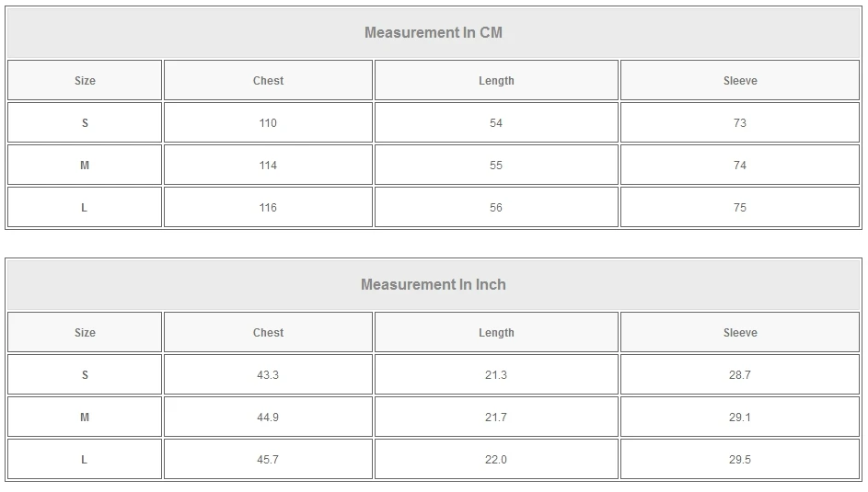Click the Length header in CM table
This screenshot has height=492, width=868.
click(496, 81)
